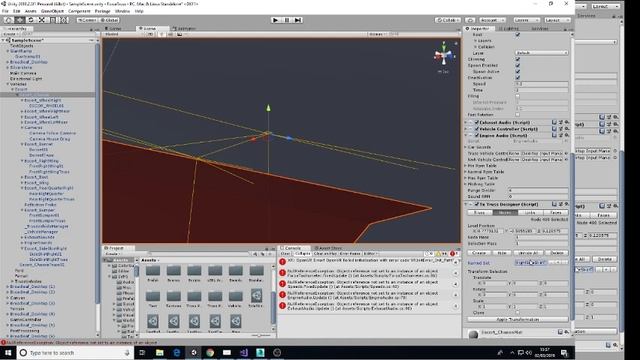Switch to the Animator tab
Image resolution: width=640 pixels, height=360 pixels.
coord(184,29)
